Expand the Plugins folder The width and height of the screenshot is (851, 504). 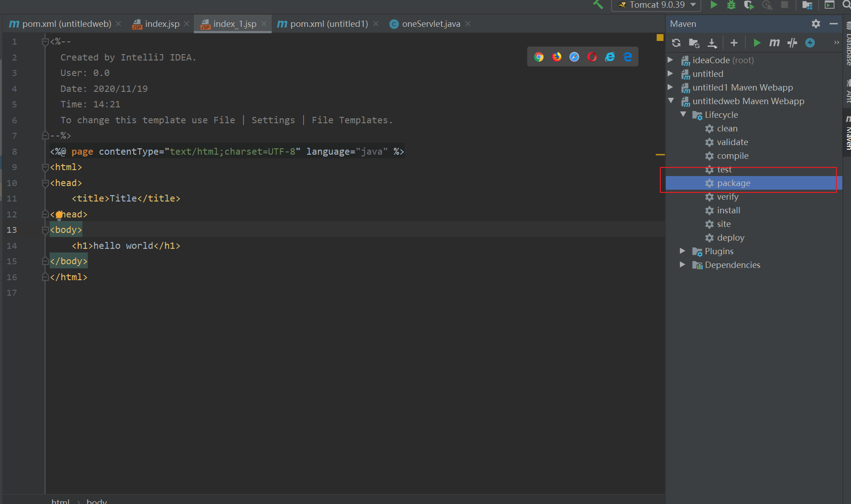[683, 251]
